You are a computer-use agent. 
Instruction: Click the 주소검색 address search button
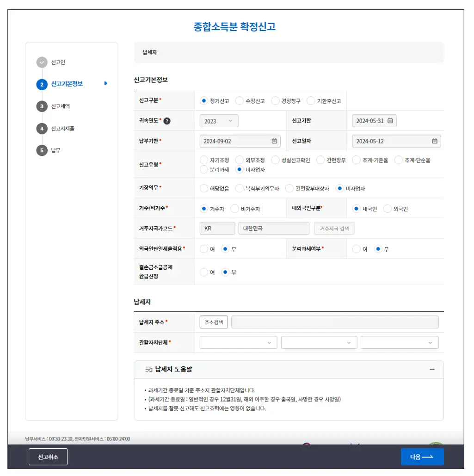point(213,322)
